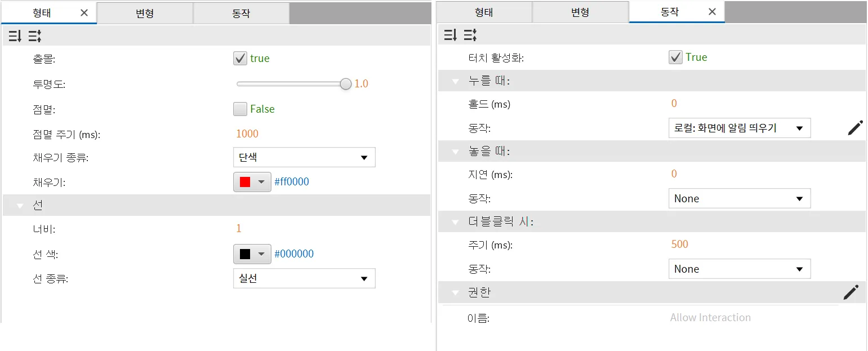Disable the 터치 활성화 checkbox
The width and height of the screenshot is (868, 351).
point(675,57)
